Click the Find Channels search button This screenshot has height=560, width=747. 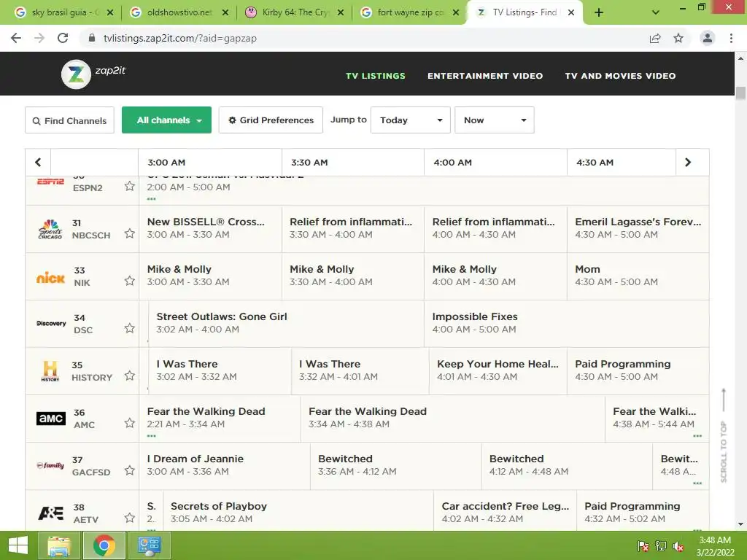[69, 120]
